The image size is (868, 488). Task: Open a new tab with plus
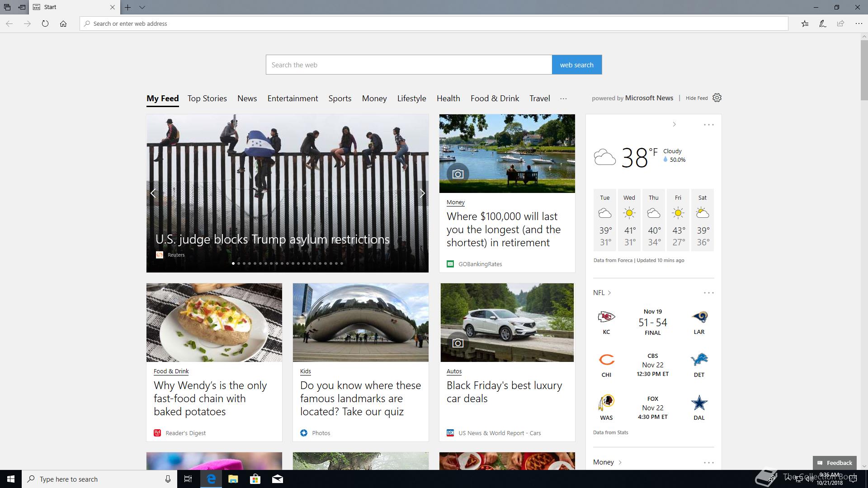pos(128,7)
